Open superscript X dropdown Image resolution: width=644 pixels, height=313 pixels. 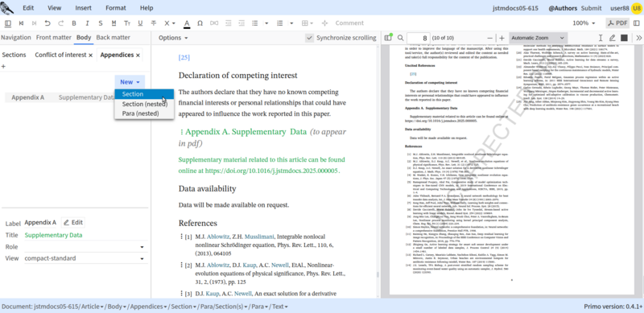[170, 23]
